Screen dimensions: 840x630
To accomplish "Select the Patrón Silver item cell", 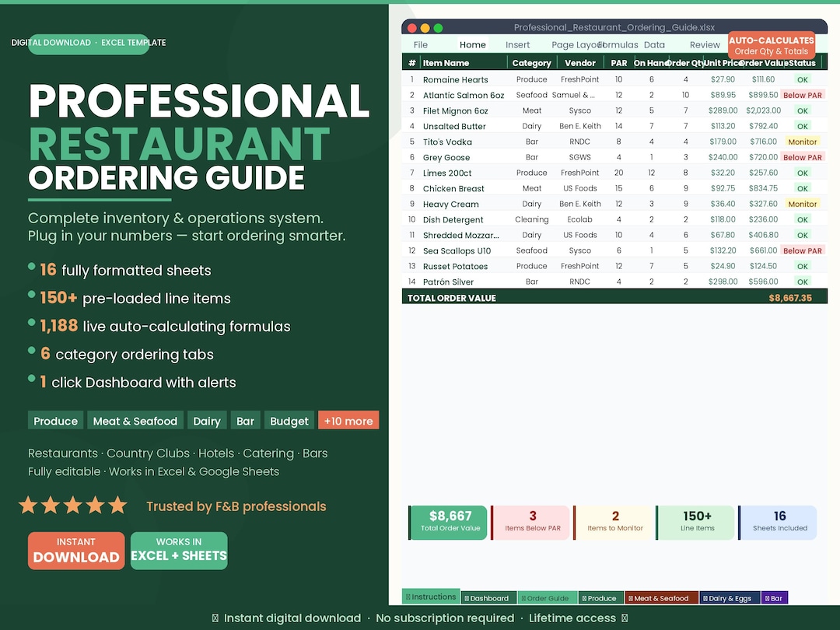I will click(x=449, y=282).
